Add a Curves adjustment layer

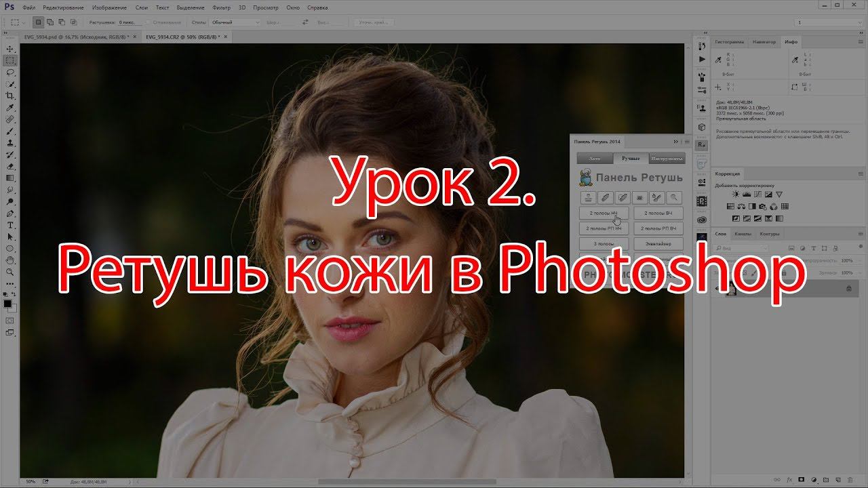tap(757, 195)
